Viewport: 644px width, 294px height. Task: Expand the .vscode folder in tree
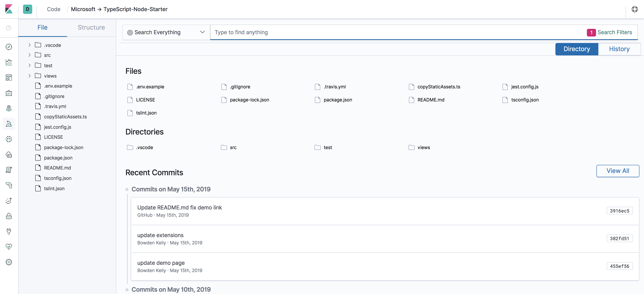(30, 45)
